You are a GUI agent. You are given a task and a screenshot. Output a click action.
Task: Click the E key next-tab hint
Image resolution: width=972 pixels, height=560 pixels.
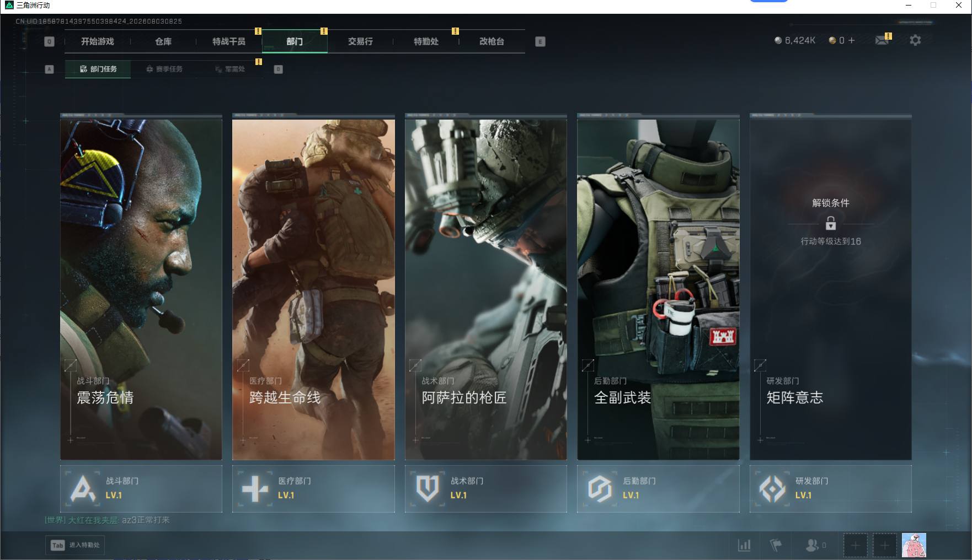pyautogui.click(x=540, y=41)
